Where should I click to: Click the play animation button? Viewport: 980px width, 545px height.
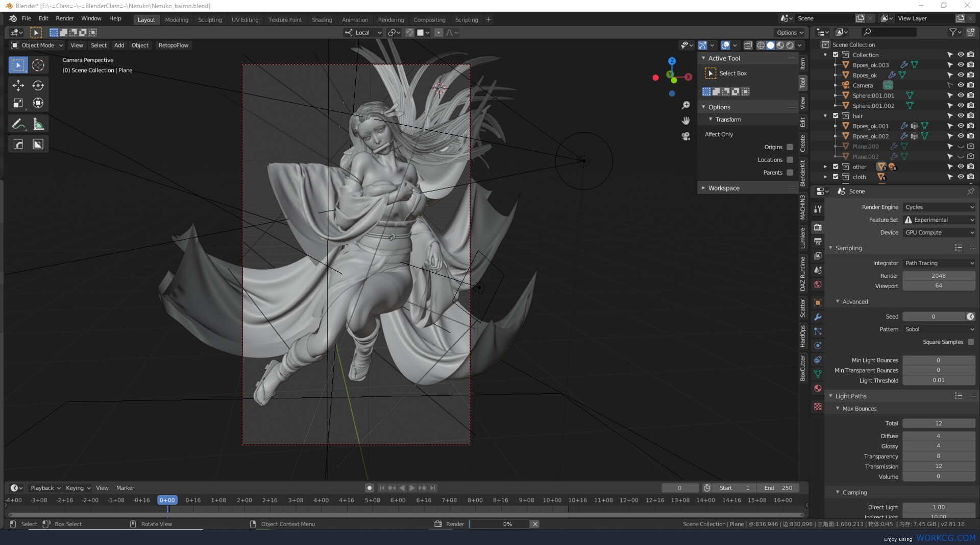click(412, 488)
